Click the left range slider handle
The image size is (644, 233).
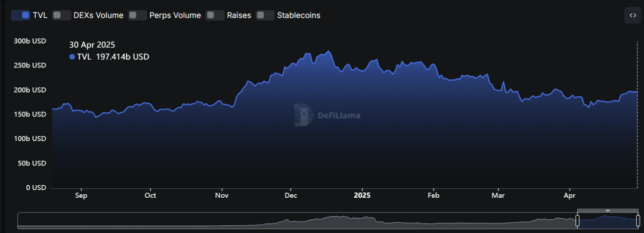point(577,220)
